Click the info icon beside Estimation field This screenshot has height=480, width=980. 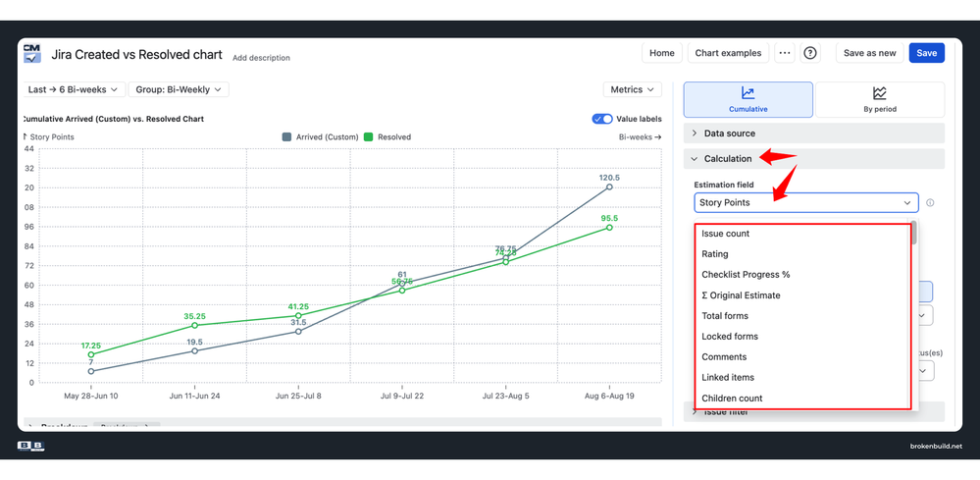(x=930, y=202)
